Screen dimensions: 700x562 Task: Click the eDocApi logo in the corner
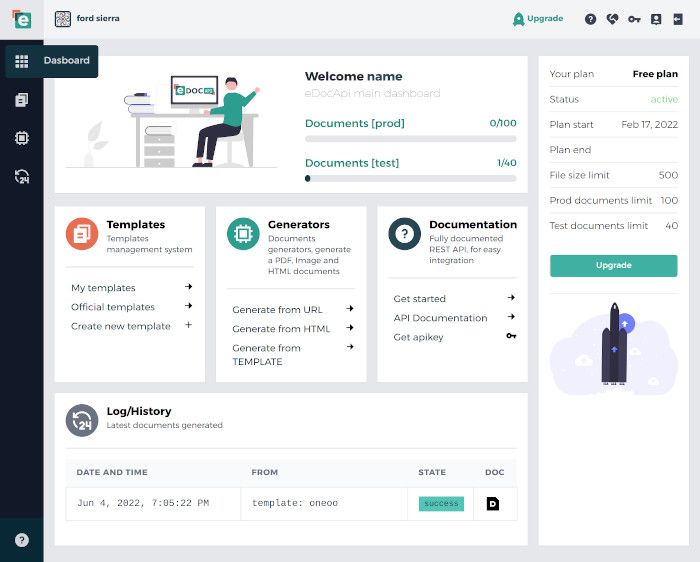[x=21, y=19]
